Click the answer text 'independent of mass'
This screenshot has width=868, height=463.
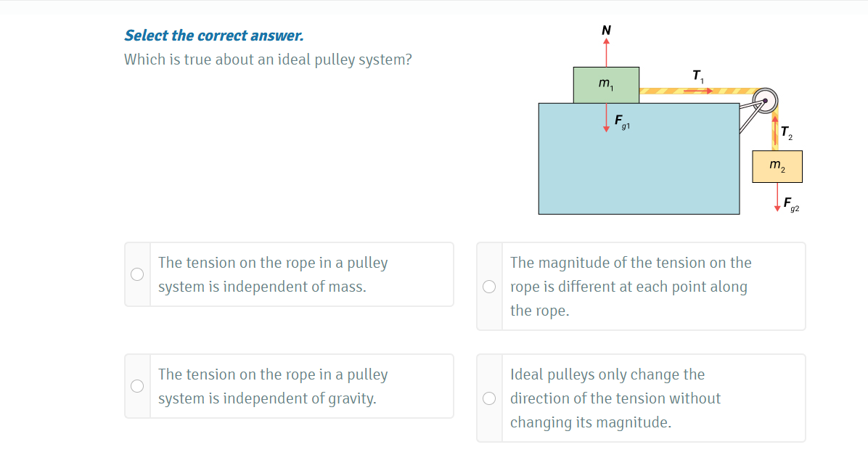(x=273, y=274)
